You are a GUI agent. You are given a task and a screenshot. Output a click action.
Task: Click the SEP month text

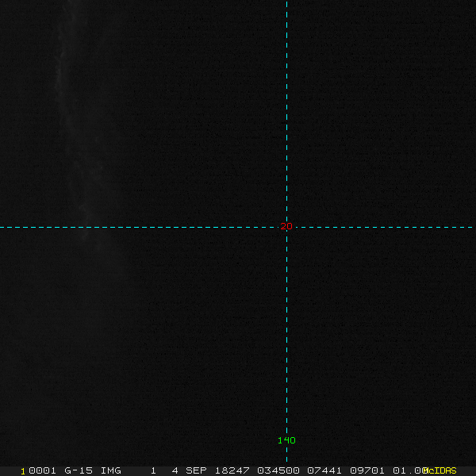coord(196,470)
